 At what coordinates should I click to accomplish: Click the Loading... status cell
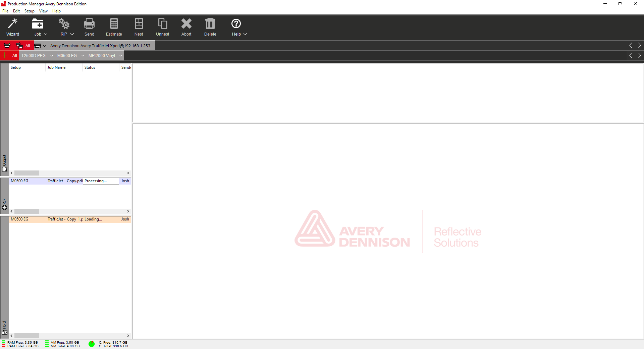101,219
